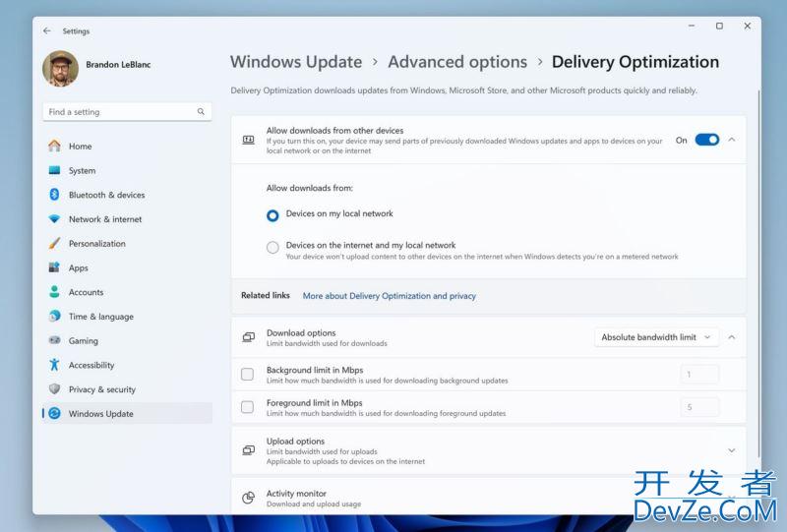Click the Delivery Optimization page title

[x=635, y=62]
